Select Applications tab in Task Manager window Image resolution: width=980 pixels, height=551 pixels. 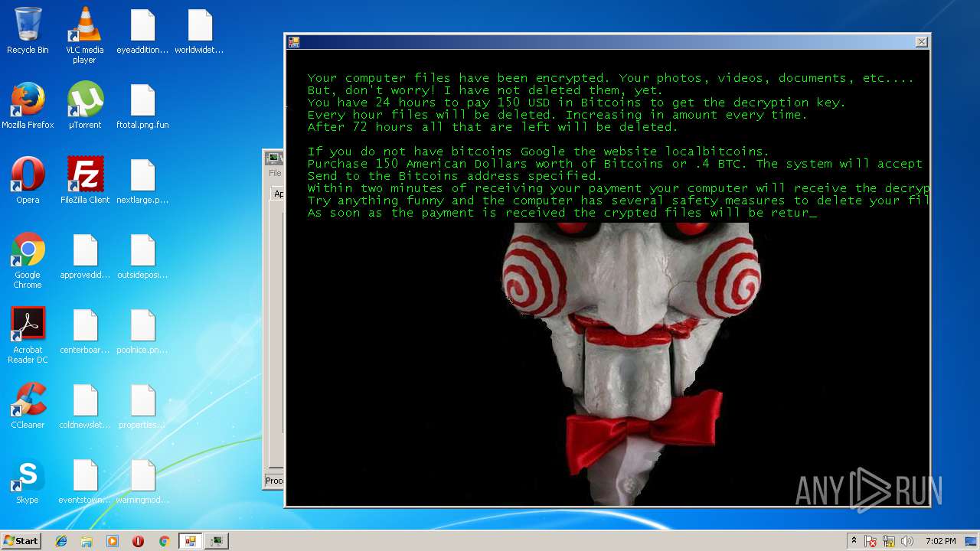[x=279, y=194]
